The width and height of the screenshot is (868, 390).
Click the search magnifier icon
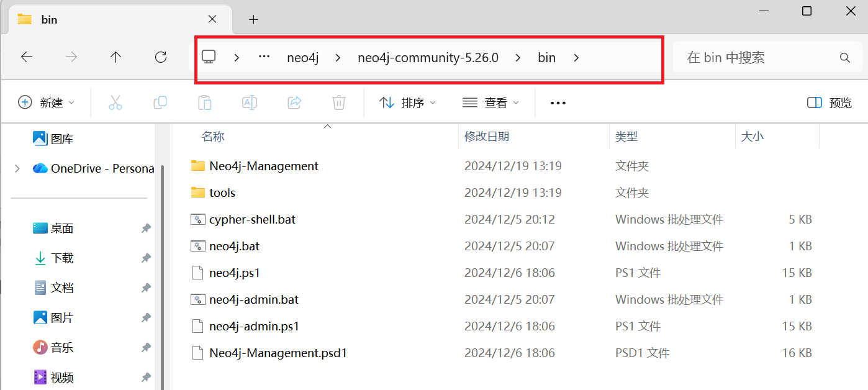tap(844, 58)
